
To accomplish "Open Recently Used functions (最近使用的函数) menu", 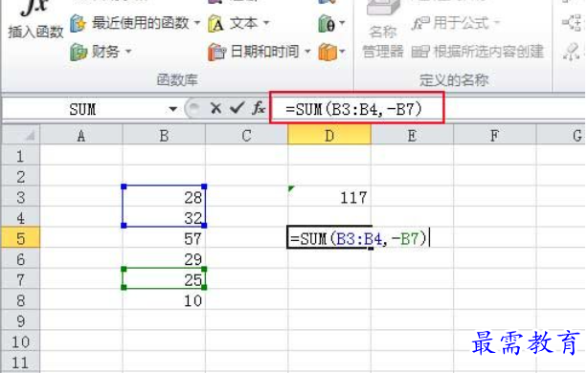I will (135, 23).
